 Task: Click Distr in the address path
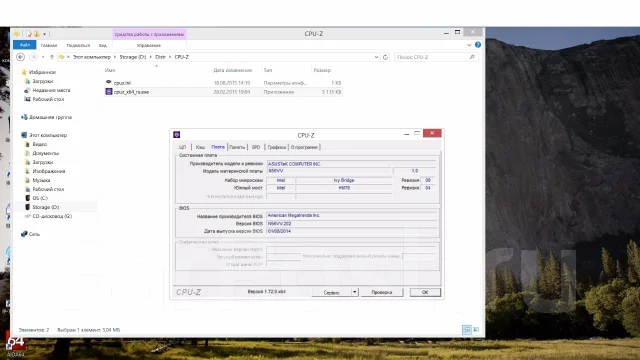coord(160,57)
